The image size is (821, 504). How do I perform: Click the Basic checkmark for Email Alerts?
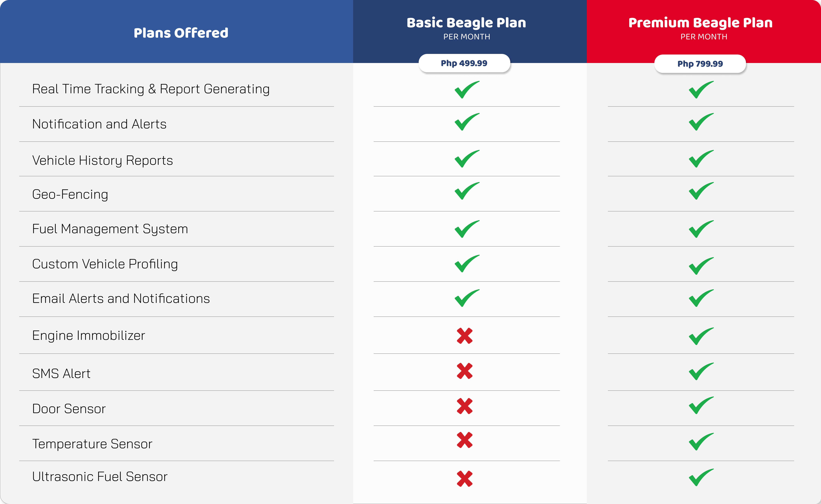(x=467, y=298)
